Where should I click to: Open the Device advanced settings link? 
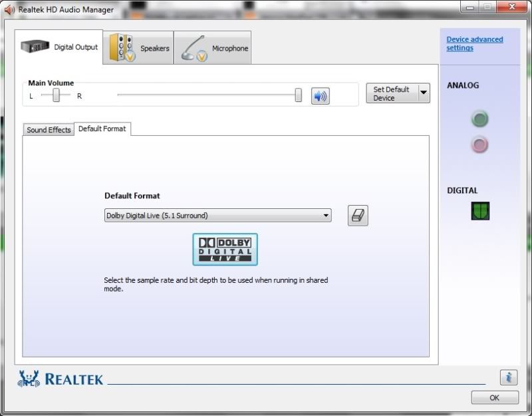[474, 43]
